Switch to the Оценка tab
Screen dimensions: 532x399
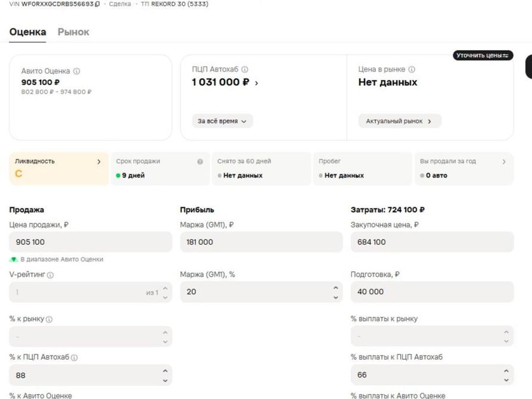coord(28,32)
